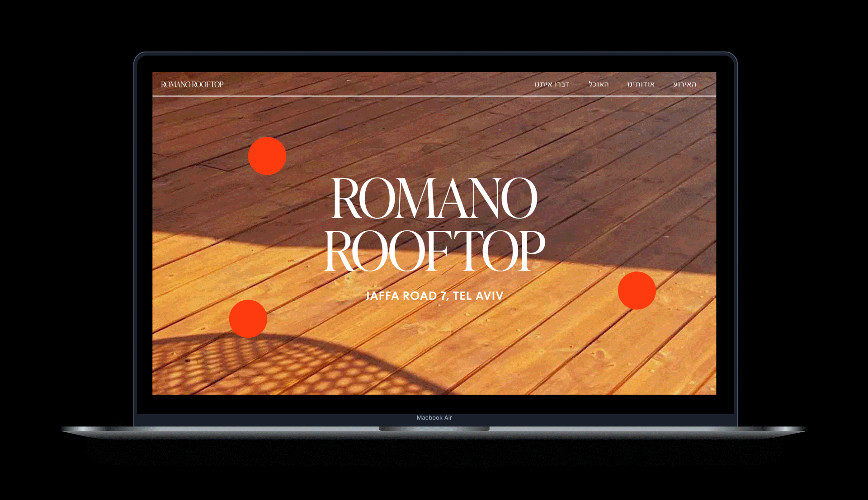Click the ROMANO ROOFTOP logo in the header

click(x=192, y=84)
